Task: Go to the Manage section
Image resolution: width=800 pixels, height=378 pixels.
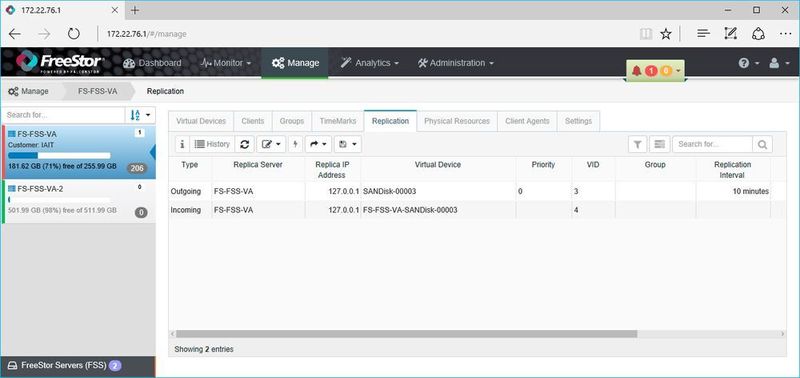Action: click(295, 63)
